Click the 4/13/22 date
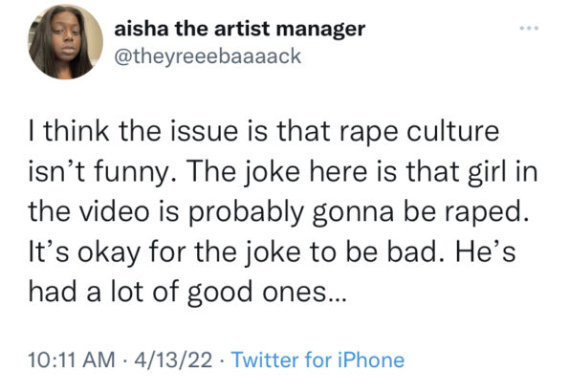This screenshot has height=392, width=569. tap(173, 360)
